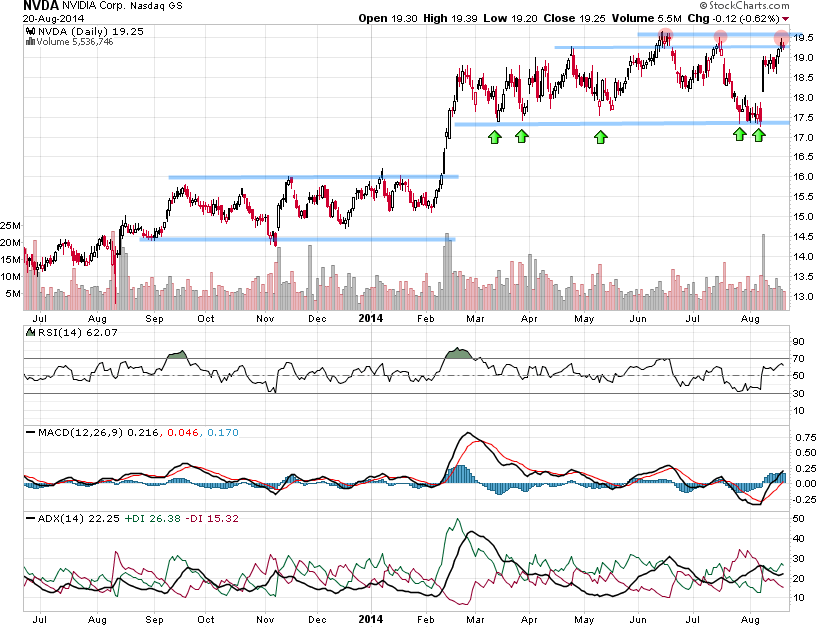Click the candlestick icon beside NVDA (Daily)
The width and height of the screenshot is (816, 627).
[30, 31]
